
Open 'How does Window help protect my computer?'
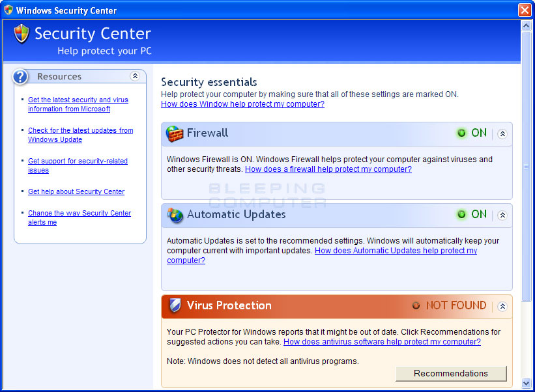[242, 104]
